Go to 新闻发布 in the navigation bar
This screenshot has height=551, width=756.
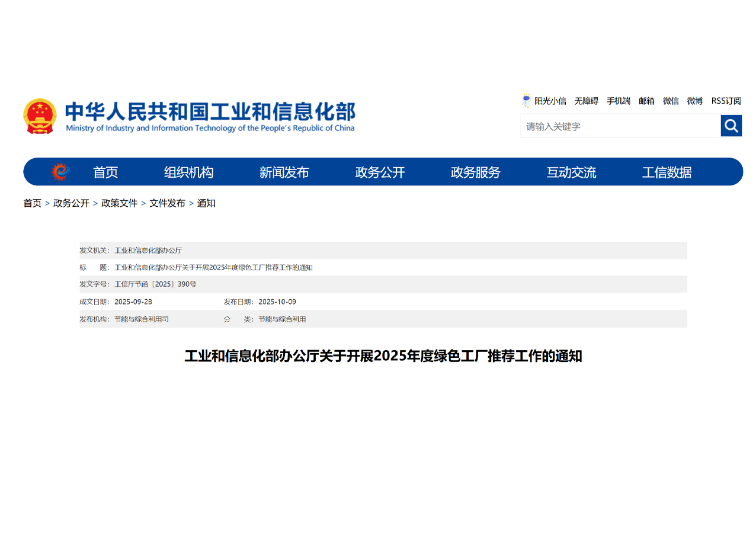point(284,172)
